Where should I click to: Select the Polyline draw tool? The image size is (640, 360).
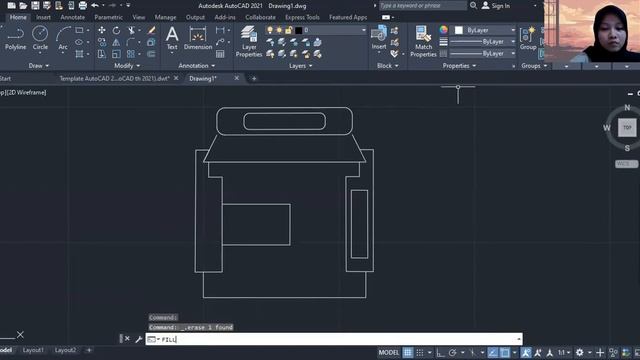click(15, 38)
